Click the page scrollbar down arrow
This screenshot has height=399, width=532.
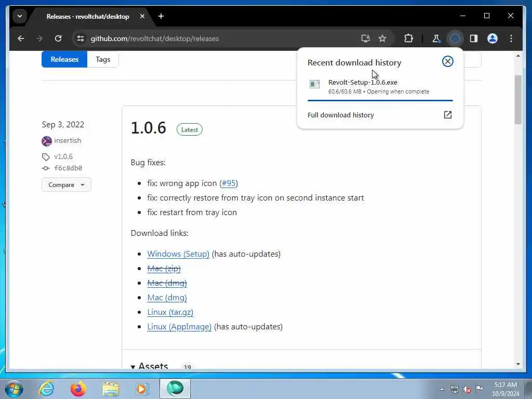[x=518, y=364]
